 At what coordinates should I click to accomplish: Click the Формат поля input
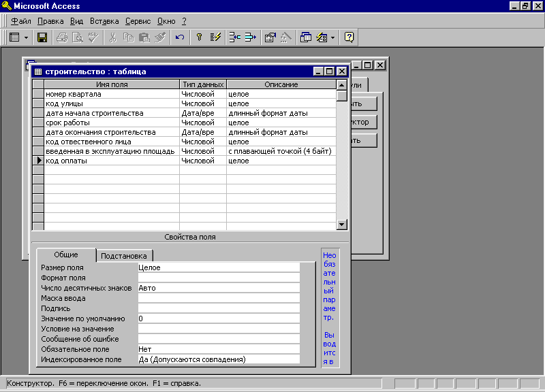[219, 278]
